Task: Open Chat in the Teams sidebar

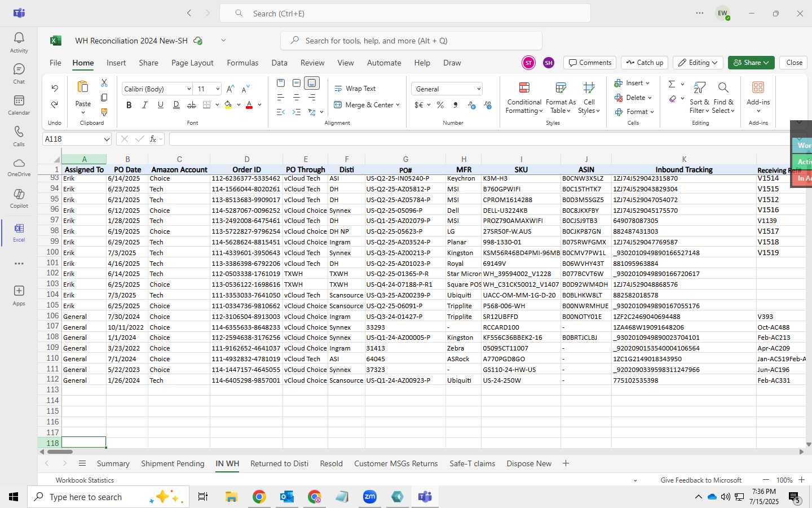Action: pyautogui.click(x=19, y=73)
